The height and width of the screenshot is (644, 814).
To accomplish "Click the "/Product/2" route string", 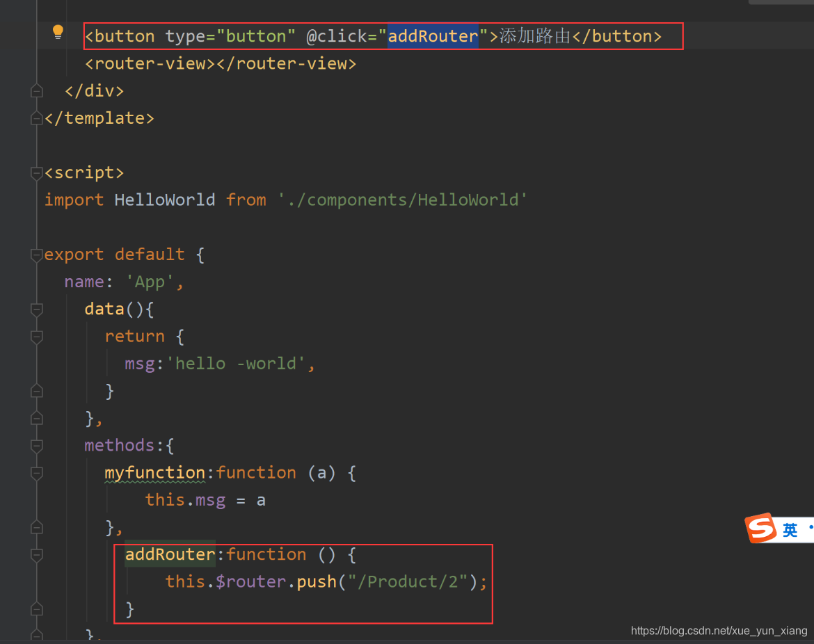I will point(408,582).
